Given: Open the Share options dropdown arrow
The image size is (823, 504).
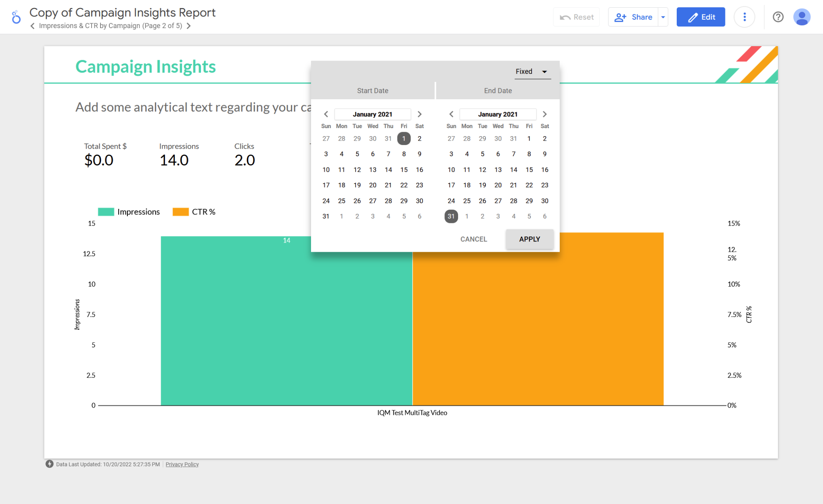Looking at the screenshot, I should coord(663,17).
